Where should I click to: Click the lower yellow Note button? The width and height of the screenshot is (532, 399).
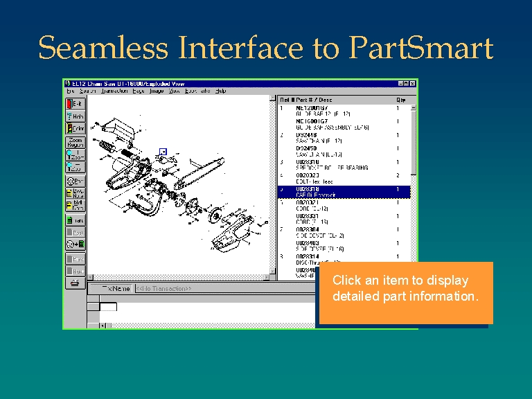pyautogui.click(x=76, y=206)
